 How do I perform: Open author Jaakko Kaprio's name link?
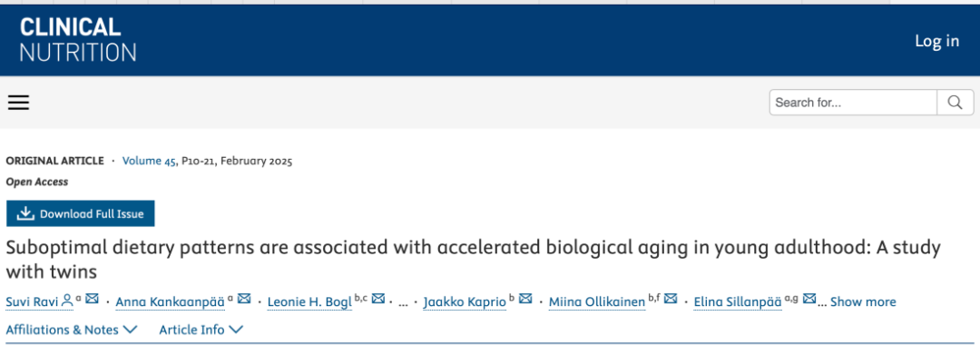[465, 302]
